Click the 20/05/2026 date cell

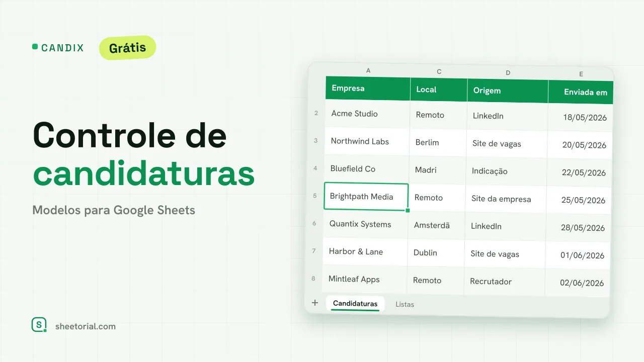pos(580,145)
